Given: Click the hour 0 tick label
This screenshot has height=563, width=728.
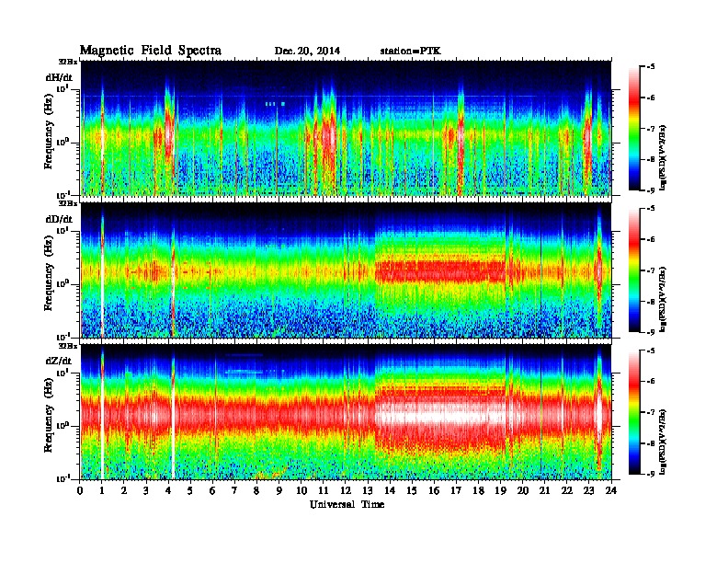Looking at the screenshot, I should pyautogui.click(x=80, y=491).
